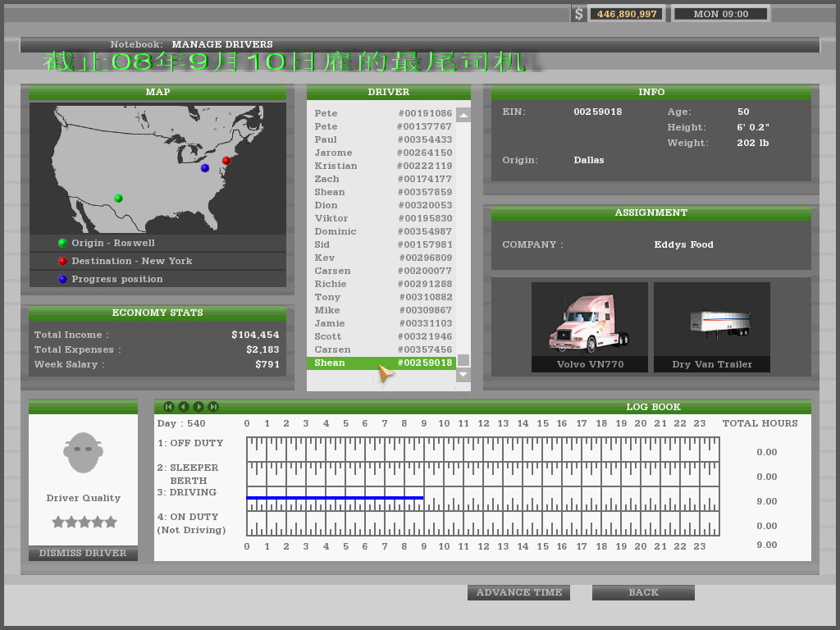
Task: Jump to first log book day
Action: (x=168, y=407)
